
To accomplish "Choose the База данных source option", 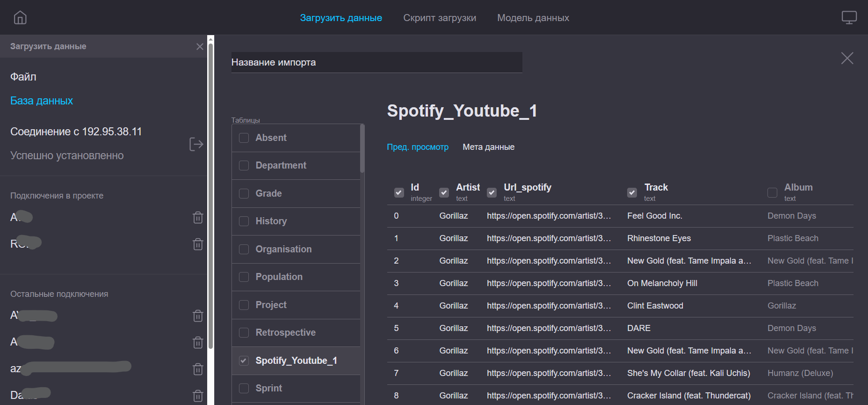I will 42,101.
